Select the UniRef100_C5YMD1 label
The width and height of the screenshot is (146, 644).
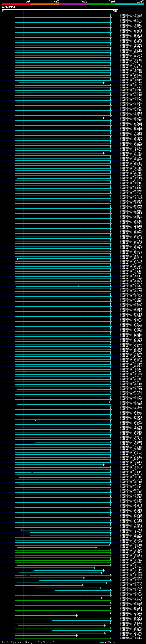pos(131,70)
